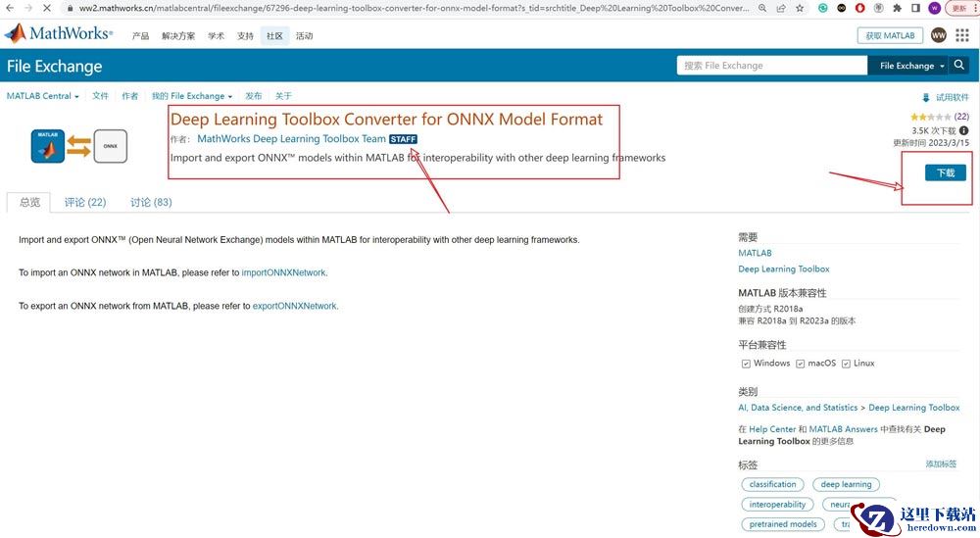Viewport: 980px width, 538px height.
Task: Click the red Opera-style extension icon
Action: point(860,8)
